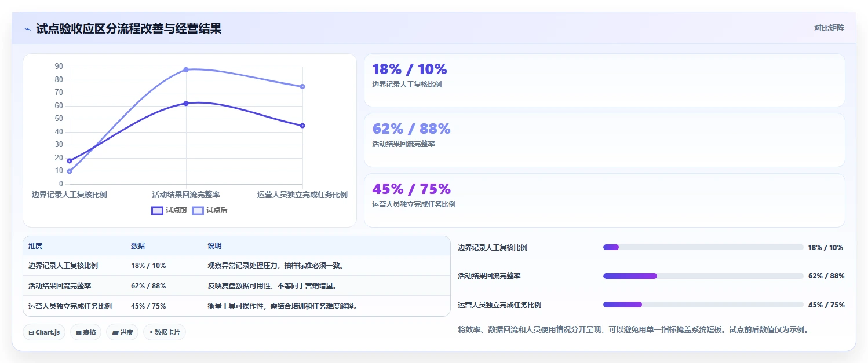Click the icon in the 进度 tag
The image size is (868, 363).
click(x=115, y=332)
